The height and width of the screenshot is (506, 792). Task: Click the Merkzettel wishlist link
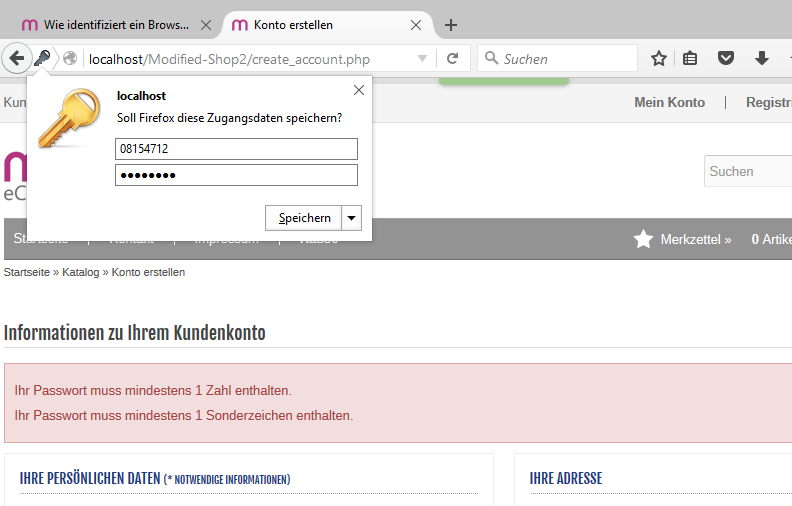pyautogui.click(x=695, y=240)
